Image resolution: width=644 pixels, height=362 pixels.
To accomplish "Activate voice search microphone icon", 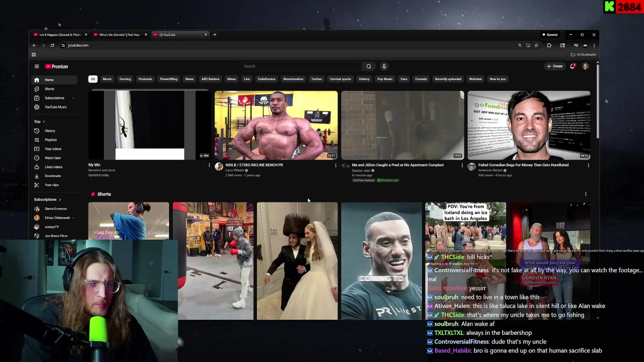I will pos(384,66).
